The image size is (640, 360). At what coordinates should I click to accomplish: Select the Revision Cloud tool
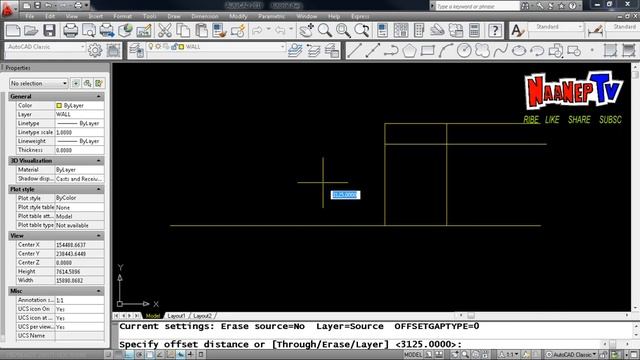(482, 51)
